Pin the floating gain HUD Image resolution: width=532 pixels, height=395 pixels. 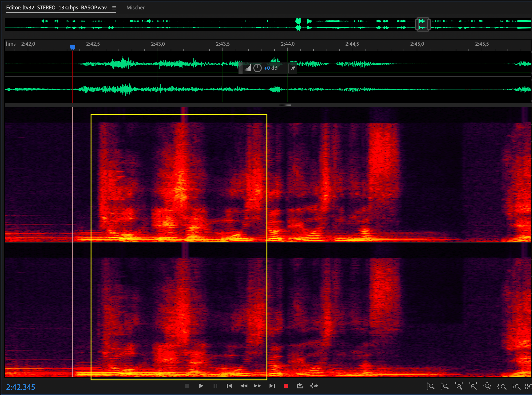[x=293, y=69]
